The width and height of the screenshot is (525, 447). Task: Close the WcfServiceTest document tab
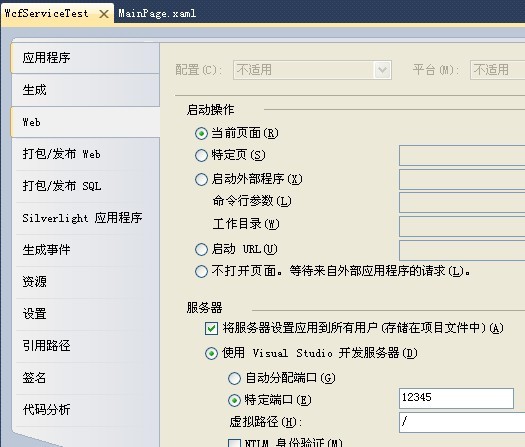pyautogui.click(x=104, y=14)
